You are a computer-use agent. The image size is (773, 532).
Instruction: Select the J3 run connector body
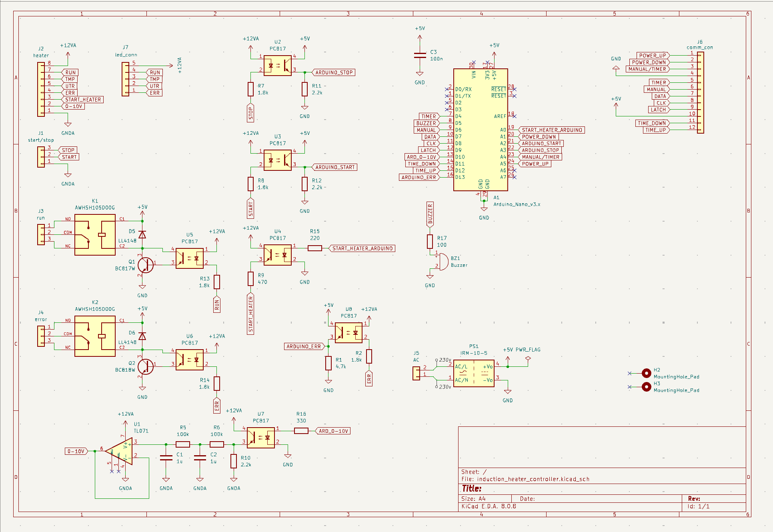pyautogui.click(x=41, y=234)
